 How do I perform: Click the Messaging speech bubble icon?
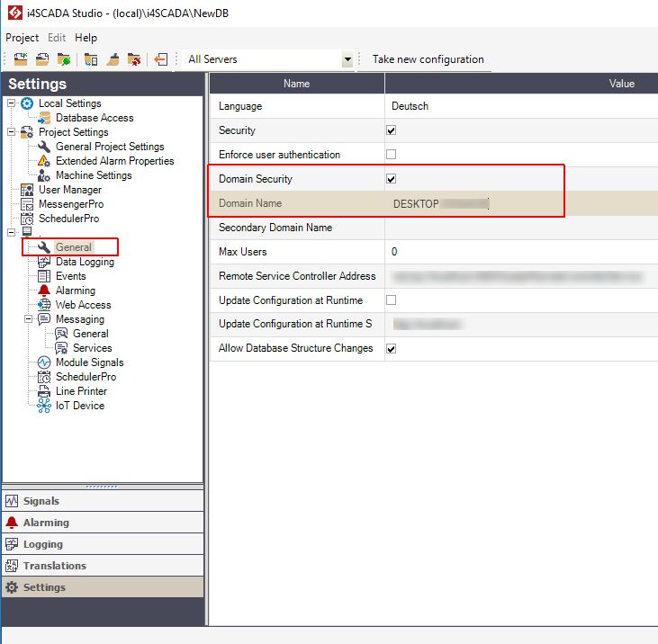click(x=44, y=319)
